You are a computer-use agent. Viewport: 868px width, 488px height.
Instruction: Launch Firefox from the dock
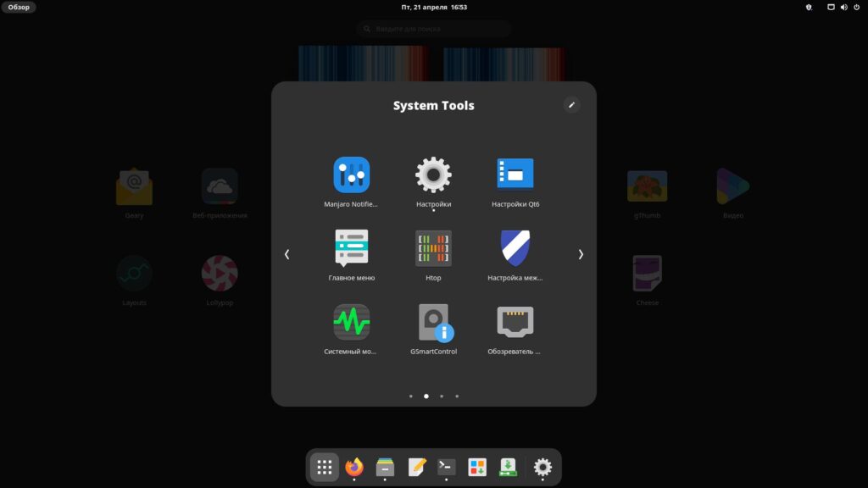(x=354, y=467)
